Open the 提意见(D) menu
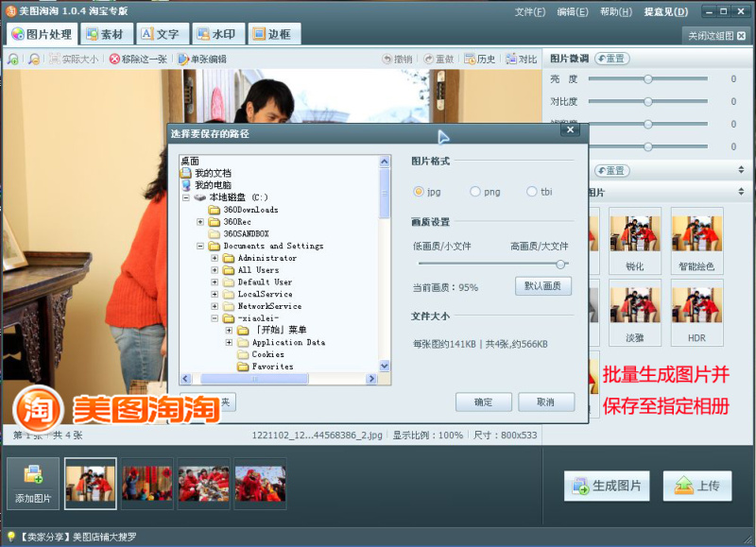This screenshot has height=547, width=756. click(x=666, y=11)
